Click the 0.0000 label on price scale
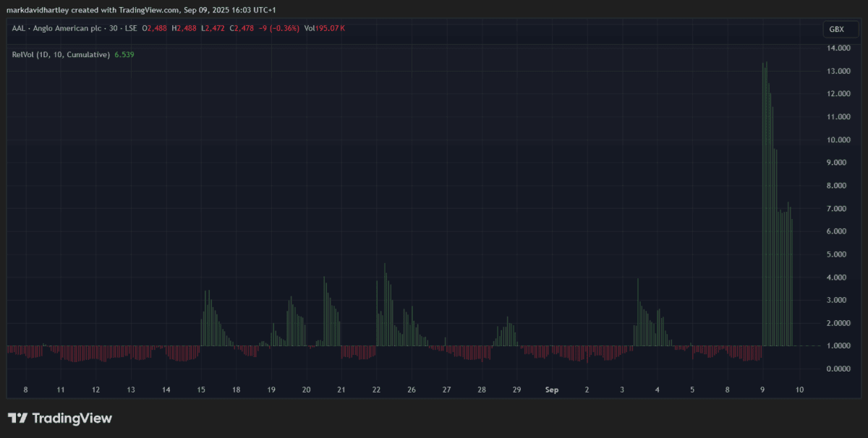 tap(839, 369)
